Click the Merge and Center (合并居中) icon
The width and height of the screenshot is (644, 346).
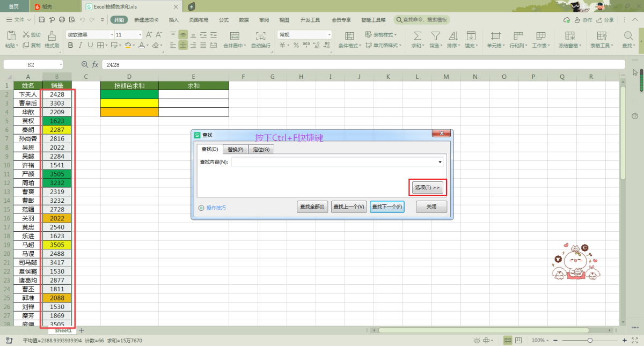click(x=234, y=36)
